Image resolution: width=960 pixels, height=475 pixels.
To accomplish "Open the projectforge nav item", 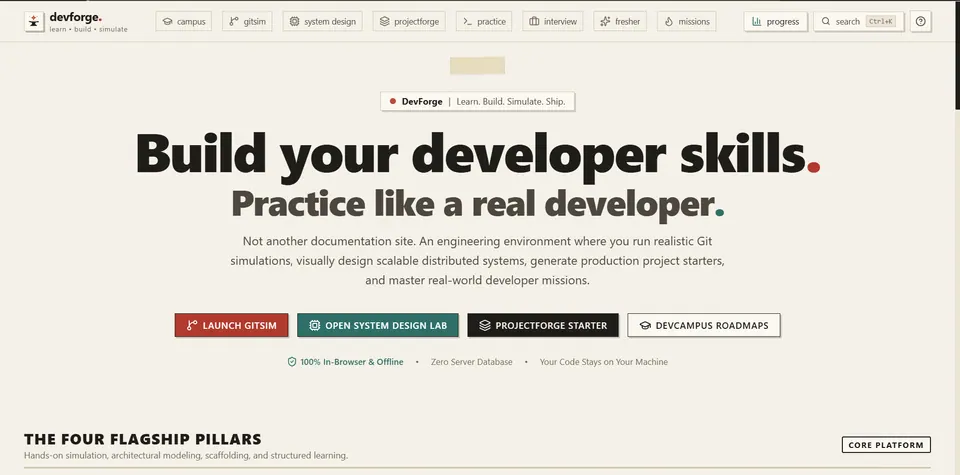I will [x=409, y=21].
